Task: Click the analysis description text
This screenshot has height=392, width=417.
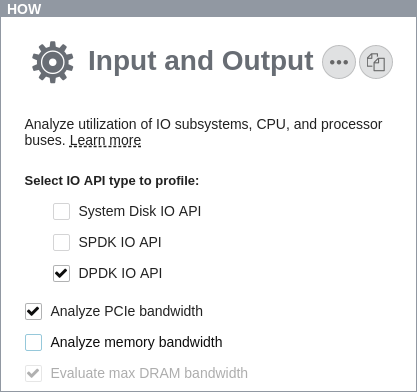Action: [x=203, y=132]
